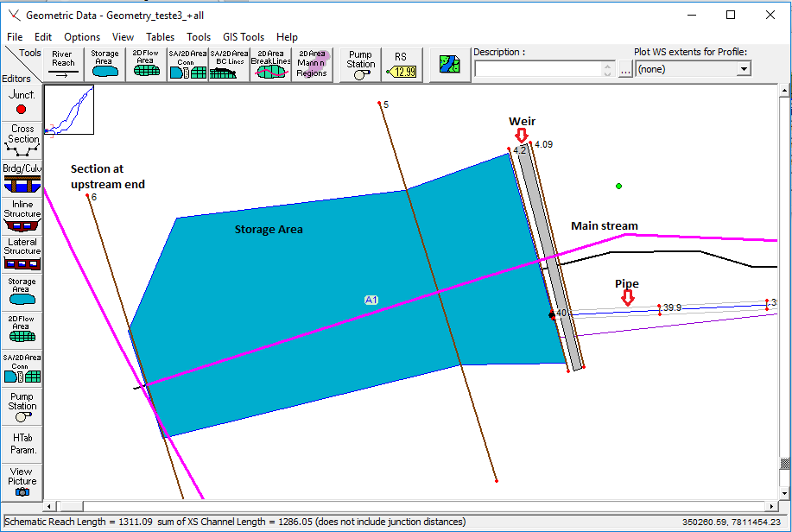The width and height of the screenshot is (792, 532).
Task: Click the ellipsis button beside Description
Action: 625,70
